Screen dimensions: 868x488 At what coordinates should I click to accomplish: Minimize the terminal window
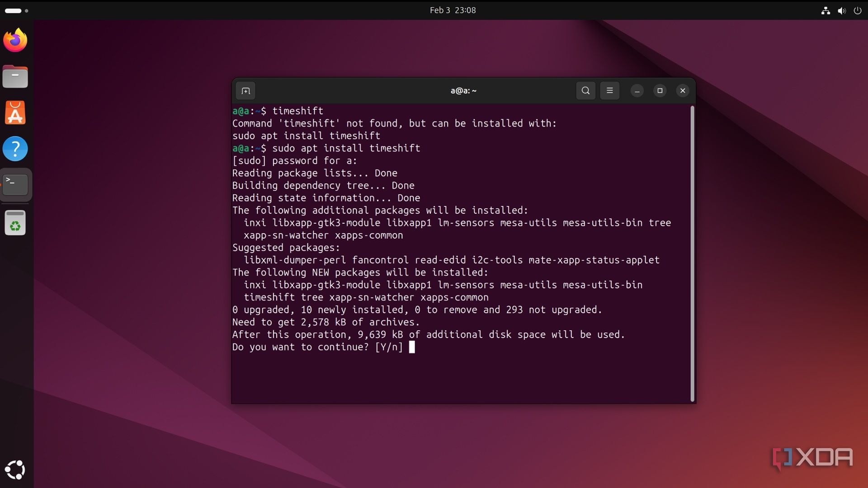pos(637,91)
